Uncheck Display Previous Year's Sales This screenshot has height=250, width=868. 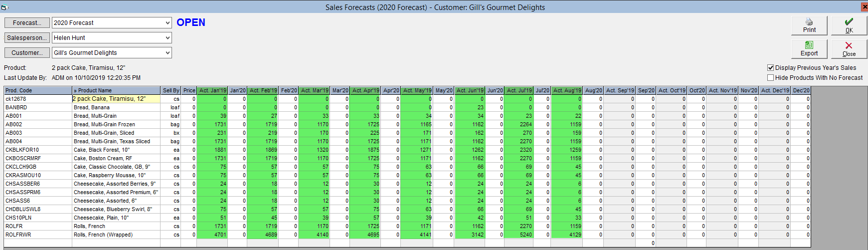pyautogui.click(x=771, y=68)
